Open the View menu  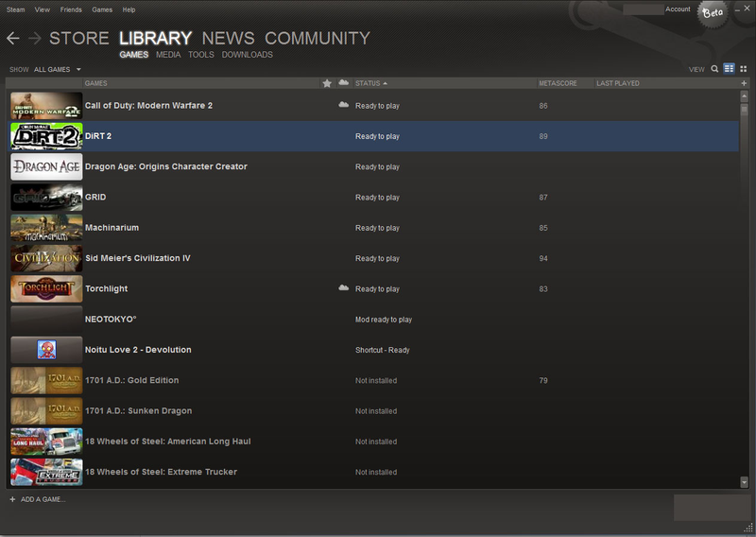pyautogui.click(x=42, y=9)
